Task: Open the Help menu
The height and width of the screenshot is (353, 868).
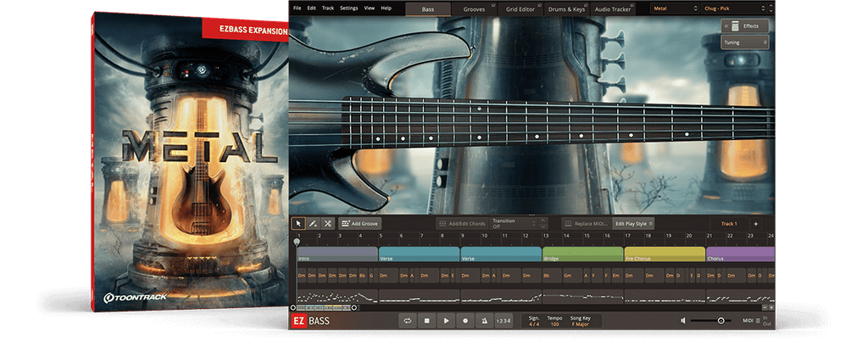Action: pyautogui.click(x=386, y=8)
